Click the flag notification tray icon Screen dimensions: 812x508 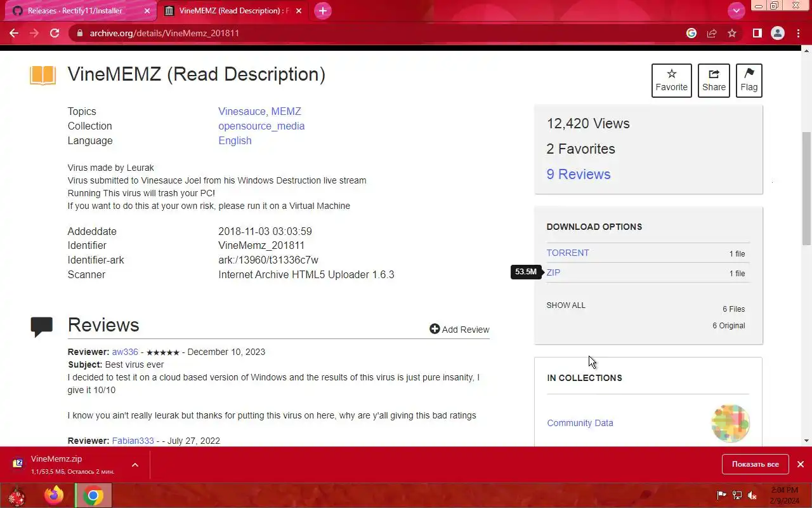[x=721, y=495]
